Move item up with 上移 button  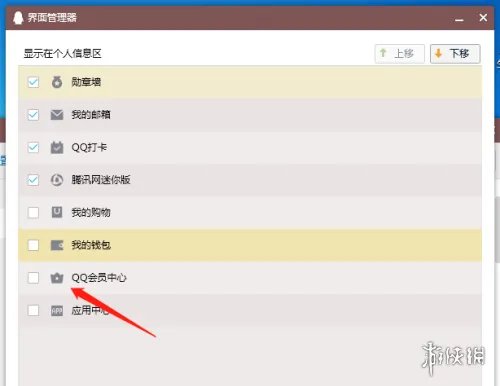point(400,53)
